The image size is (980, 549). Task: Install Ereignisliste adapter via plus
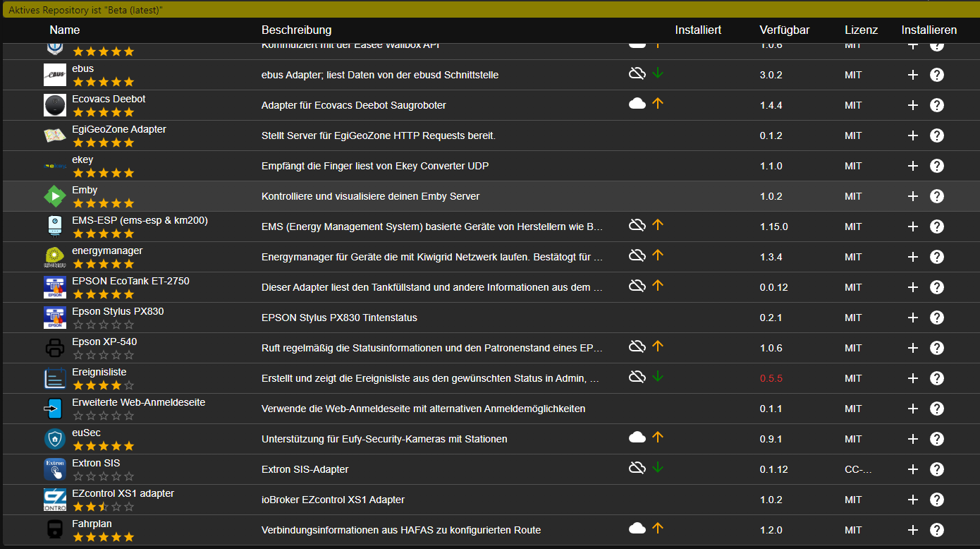pyautogui.click(x=912, y=378)
